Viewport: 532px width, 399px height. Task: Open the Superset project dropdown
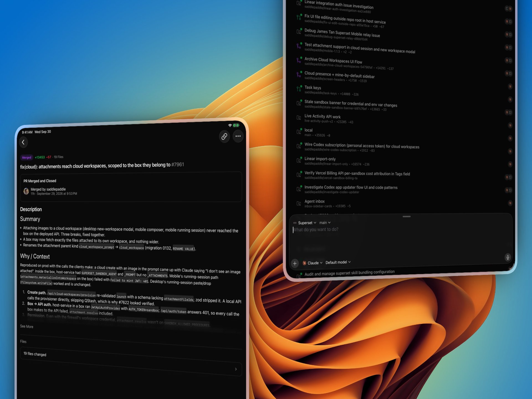click(x=307, y=223)
